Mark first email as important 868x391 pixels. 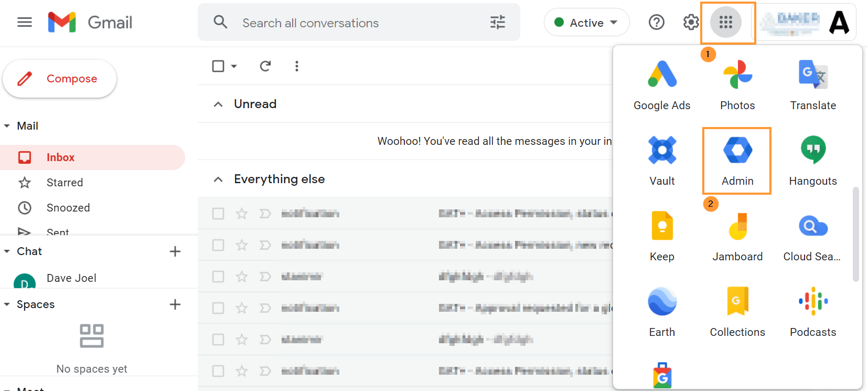[x=265, y=214]
